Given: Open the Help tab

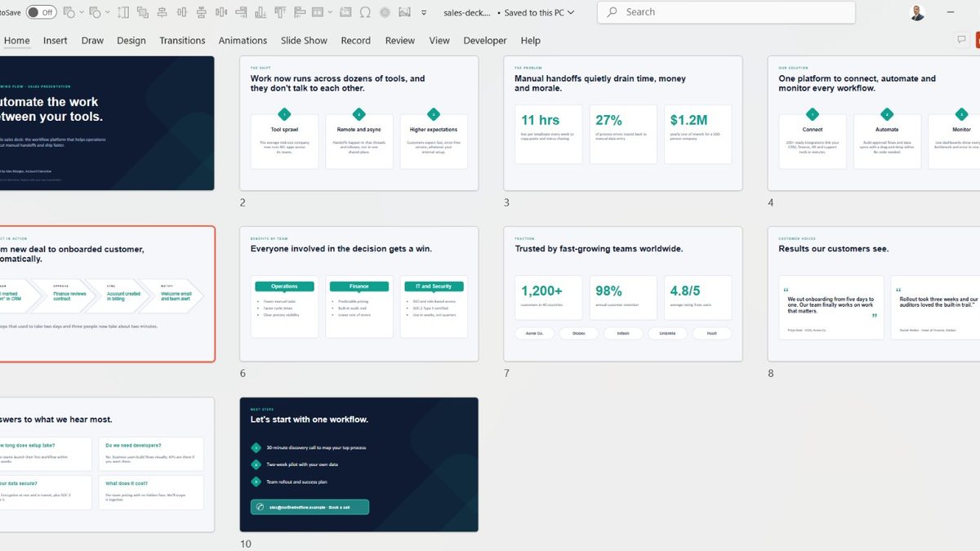Looking at the screenshot, I should 530,41.
